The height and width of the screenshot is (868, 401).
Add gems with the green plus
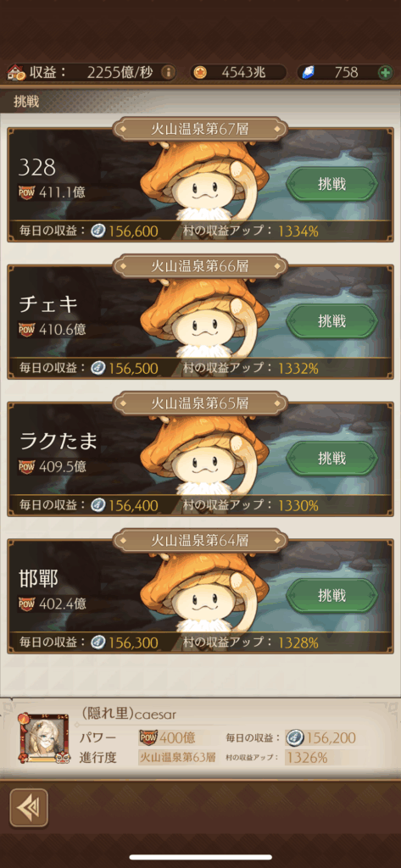coord(385,72)
